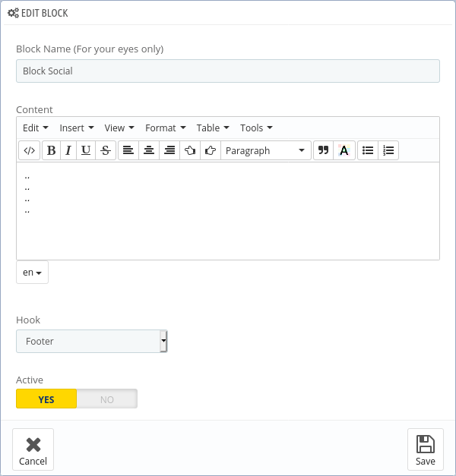
Task: Open the Format menu
Action: [x=166, y=128]
